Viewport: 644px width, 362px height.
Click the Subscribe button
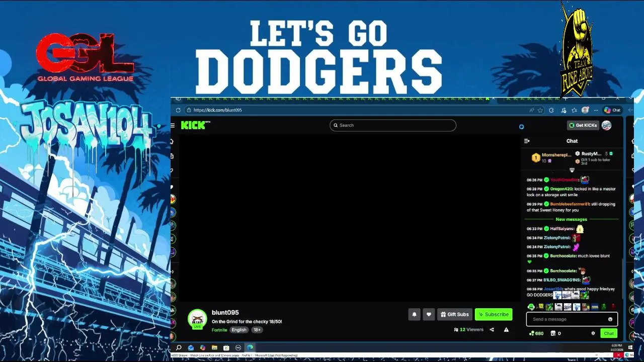[494, 315]
